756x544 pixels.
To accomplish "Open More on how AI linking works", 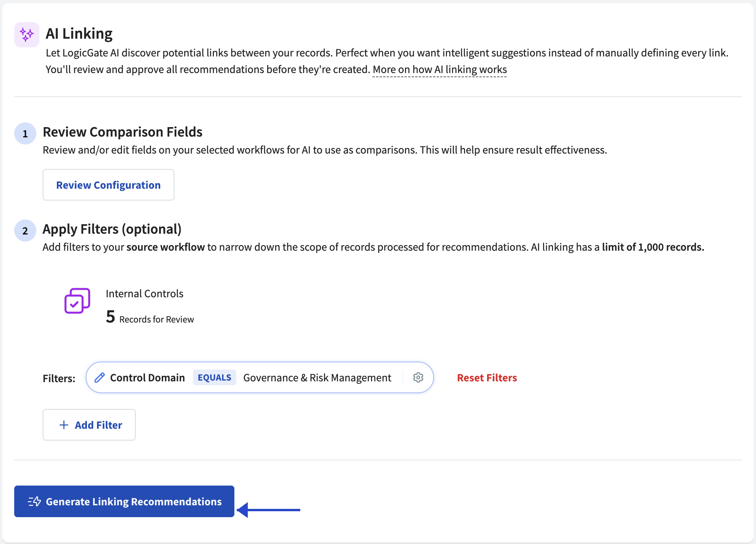I will tap(440, 69).
